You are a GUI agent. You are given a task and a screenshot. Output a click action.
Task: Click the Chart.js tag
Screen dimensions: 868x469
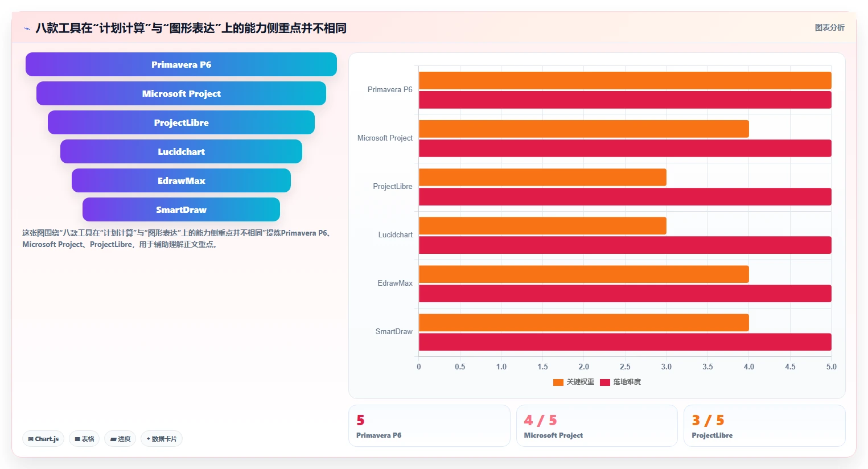click(x=43, y=439)
